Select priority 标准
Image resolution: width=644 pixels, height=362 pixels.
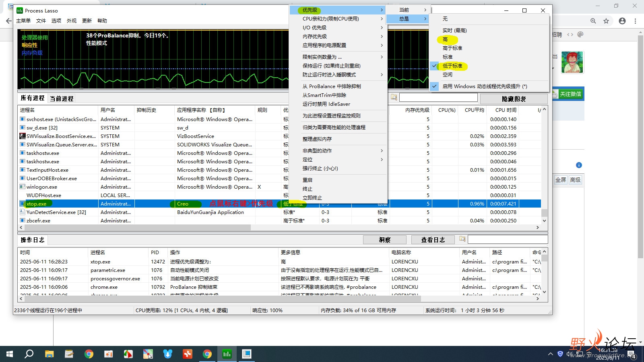tap(489, 57)
